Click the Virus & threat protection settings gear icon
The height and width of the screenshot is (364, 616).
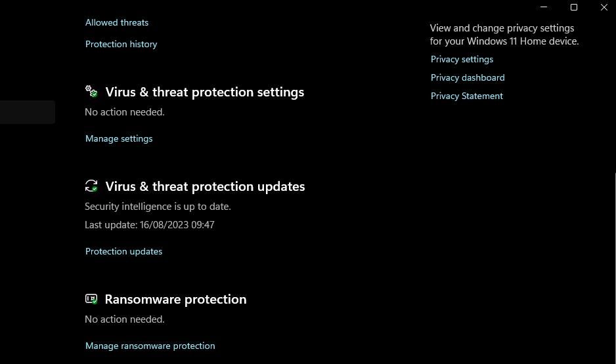[91, 91]
